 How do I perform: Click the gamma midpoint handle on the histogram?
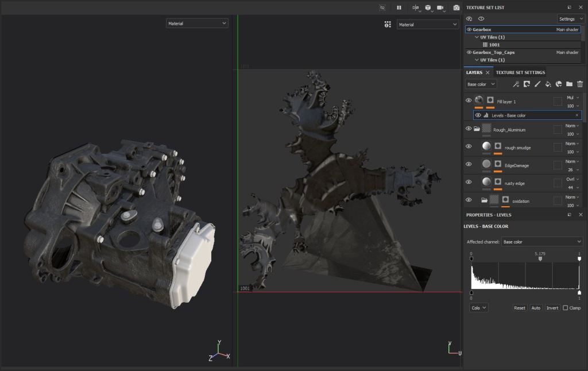pyautogui.click(x=540, y=259)
